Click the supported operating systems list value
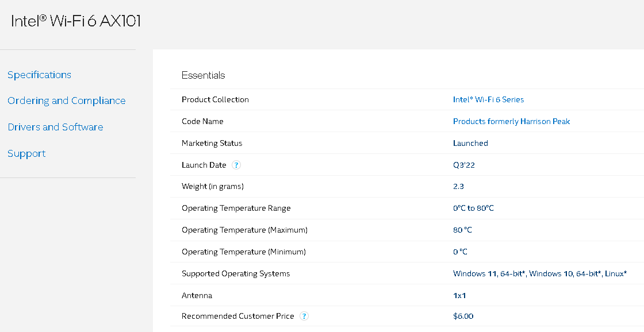 click(539, 273)
